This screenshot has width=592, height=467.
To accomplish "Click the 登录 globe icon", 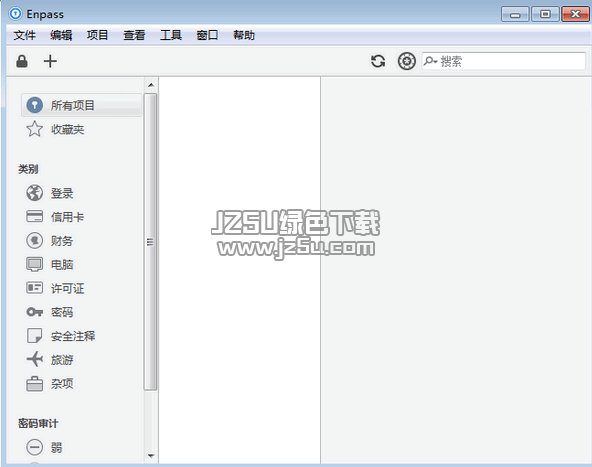I will coord(34,193).
